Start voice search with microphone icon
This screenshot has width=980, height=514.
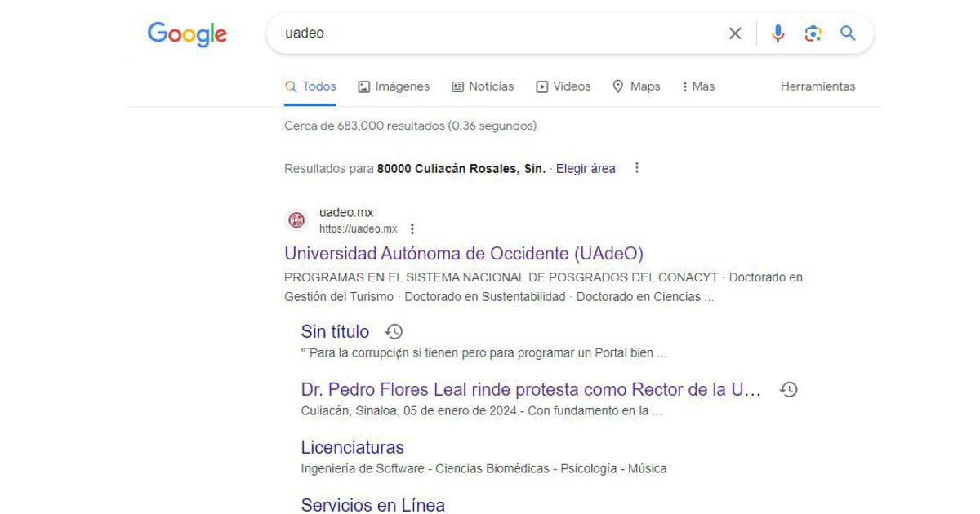777,33
